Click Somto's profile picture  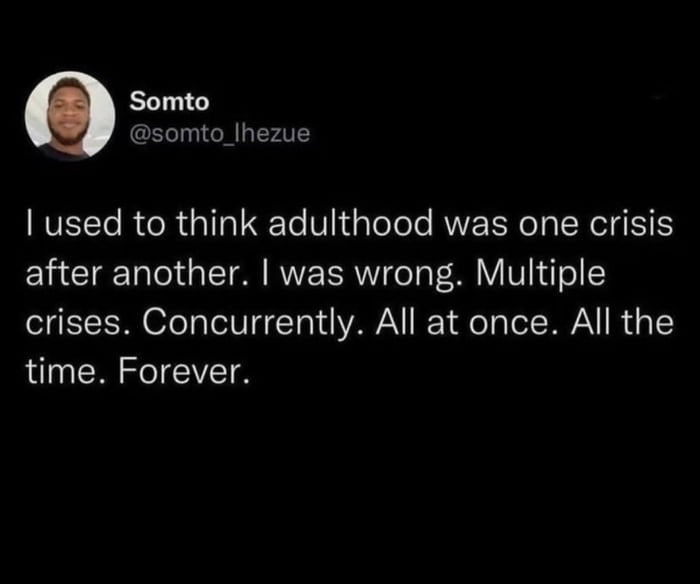coord(69,115)
